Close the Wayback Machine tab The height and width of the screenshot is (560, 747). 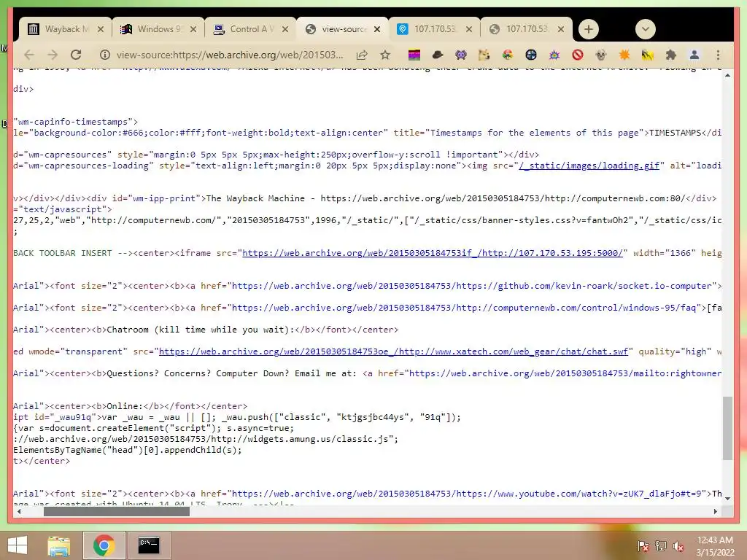pos(101,29)
